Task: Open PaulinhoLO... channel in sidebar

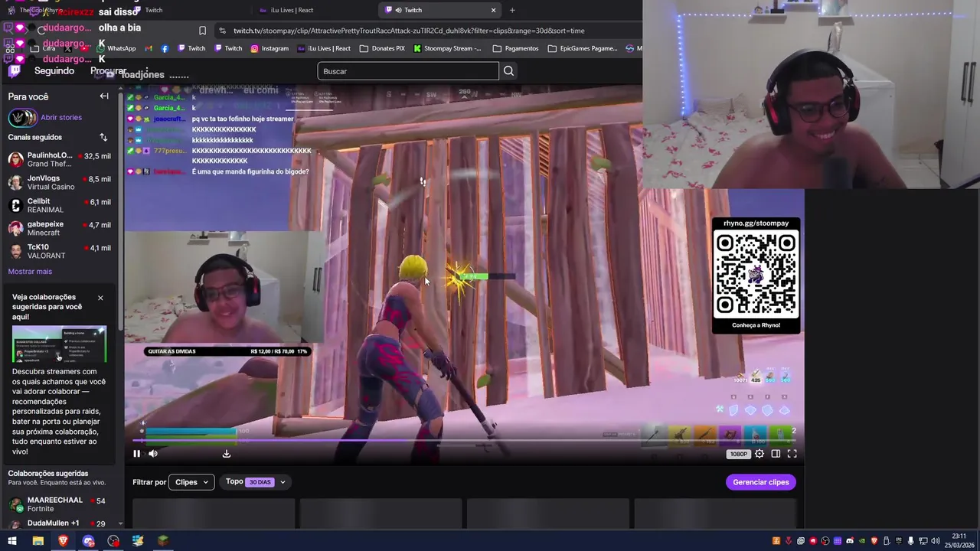Action: (59, 160)
